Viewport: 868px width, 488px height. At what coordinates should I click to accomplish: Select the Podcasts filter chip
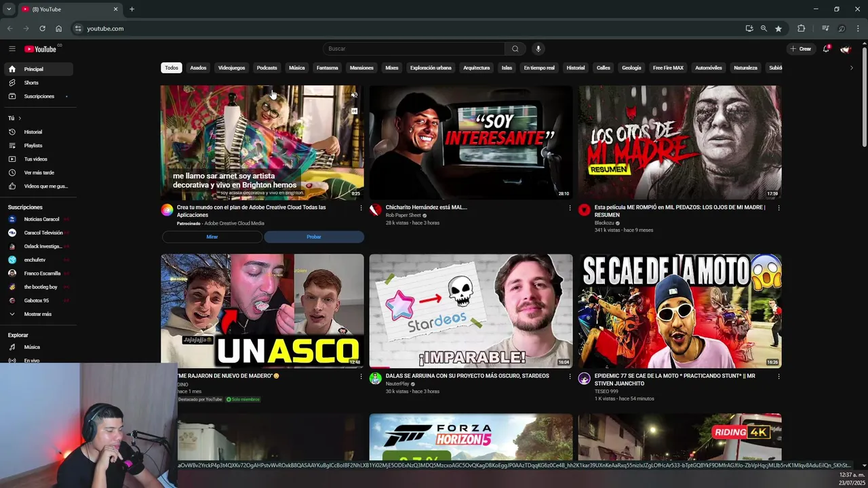coord(267,68)
